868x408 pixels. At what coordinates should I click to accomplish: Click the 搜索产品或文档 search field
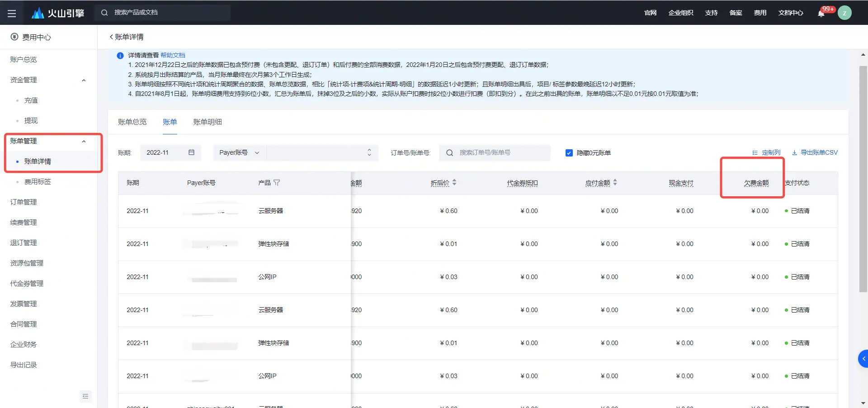pos(163,13)
